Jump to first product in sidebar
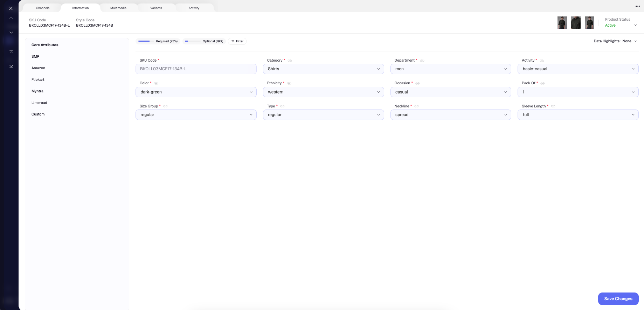The height and width of the screenshot is (310, 644). 11,52
